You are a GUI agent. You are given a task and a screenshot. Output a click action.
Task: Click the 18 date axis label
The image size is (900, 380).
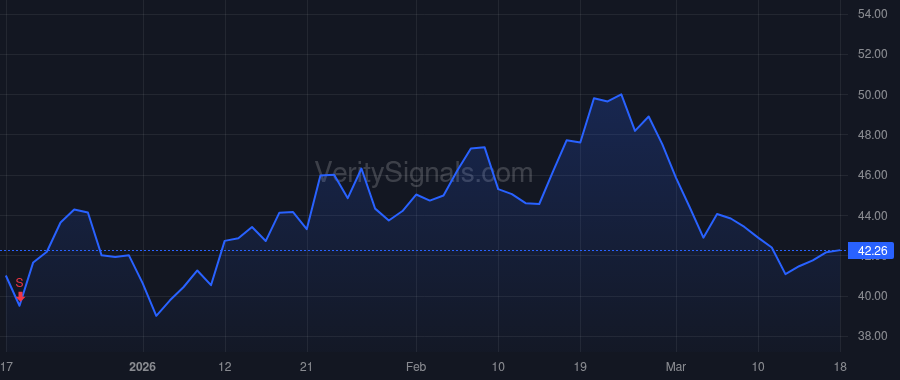click(840, 366)
